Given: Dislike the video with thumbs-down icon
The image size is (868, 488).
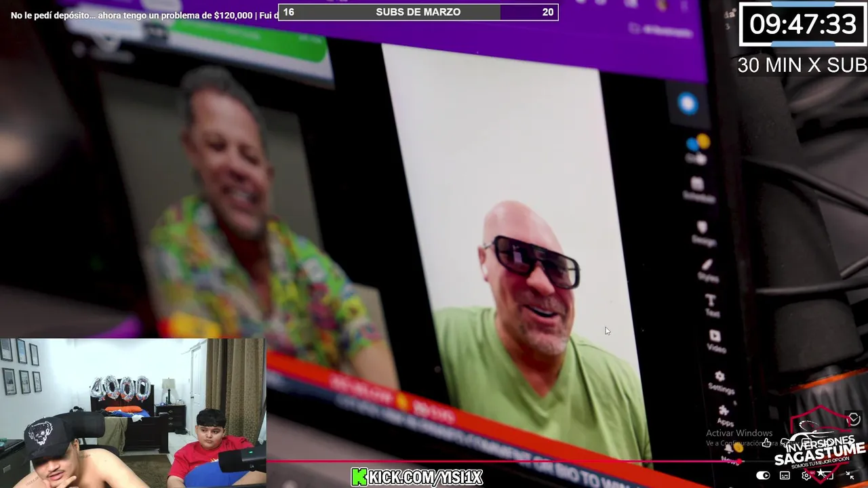Looking at the screenshot, I should 785,443.
